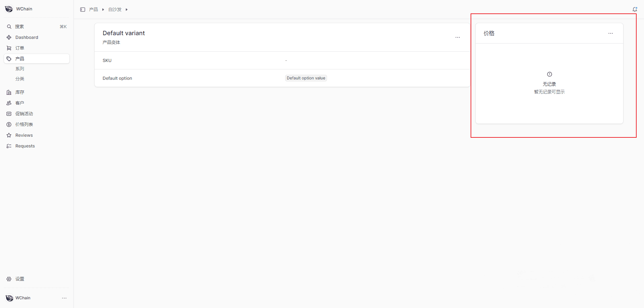The height and width of the screenshot is (308, 644).
Task: Open the notifications bell
Action: [635, 9]
